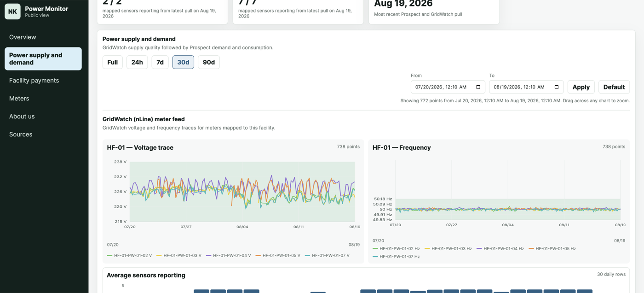This screenshot has height=293, width=644.
Task: Click the Average sensors reporting heading
Action: [x=146, y=275]
